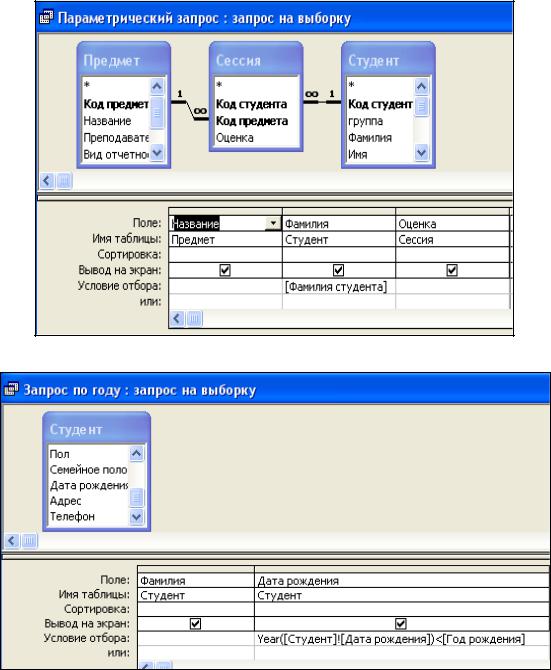This screenshot has width=551, height=670.
Task: Open the Название field dropdown arrow
Action: [x=273, y=223]
